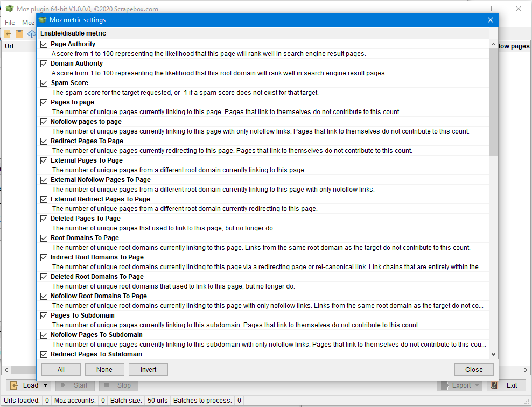Click the Close button in settings dialog
Screen dimensions: 532x407
click(474, 370)
